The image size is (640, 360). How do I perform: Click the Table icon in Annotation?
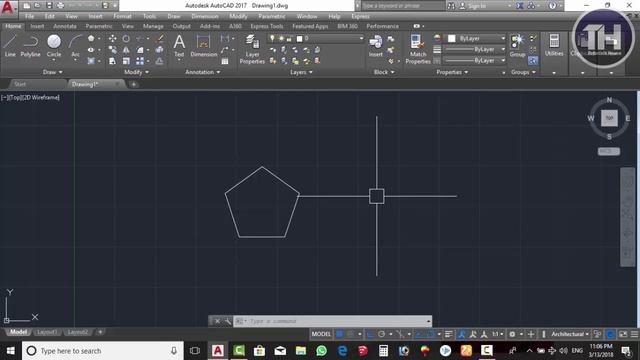pyautogui.click(x=225, y=61)
